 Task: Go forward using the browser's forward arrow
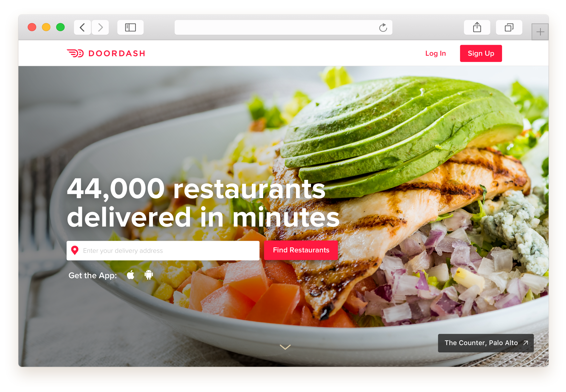tap(100, 27)
